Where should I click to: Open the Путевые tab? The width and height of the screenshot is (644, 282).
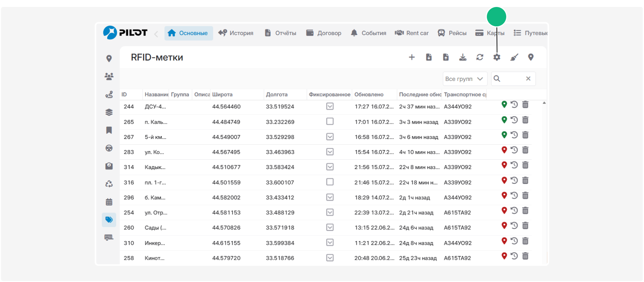click(x=531, y=33)
